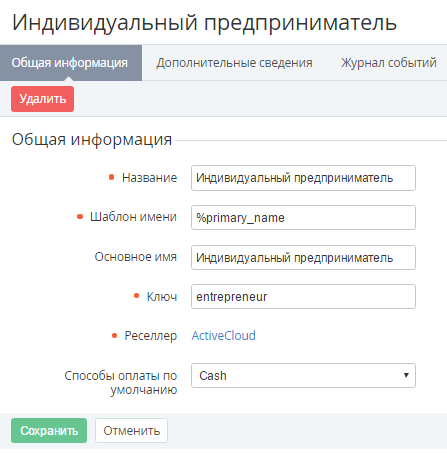
Task: Click the Отменить button
Action: click(131, 431)
